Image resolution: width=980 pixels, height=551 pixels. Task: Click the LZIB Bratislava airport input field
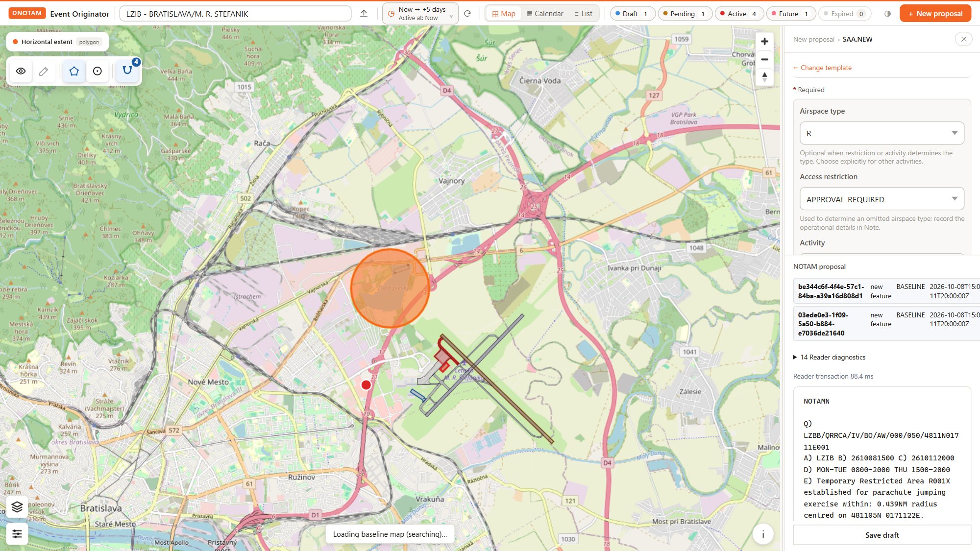coord(235,14)
